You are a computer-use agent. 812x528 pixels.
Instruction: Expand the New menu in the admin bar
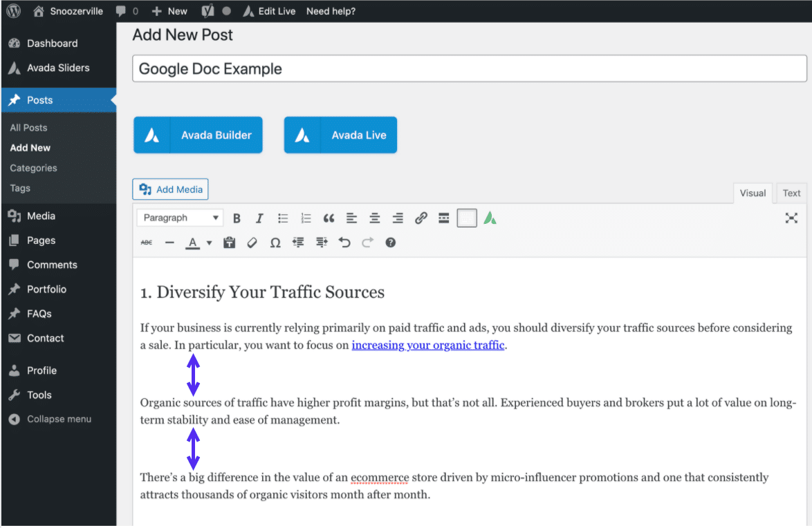pos(169,10)
